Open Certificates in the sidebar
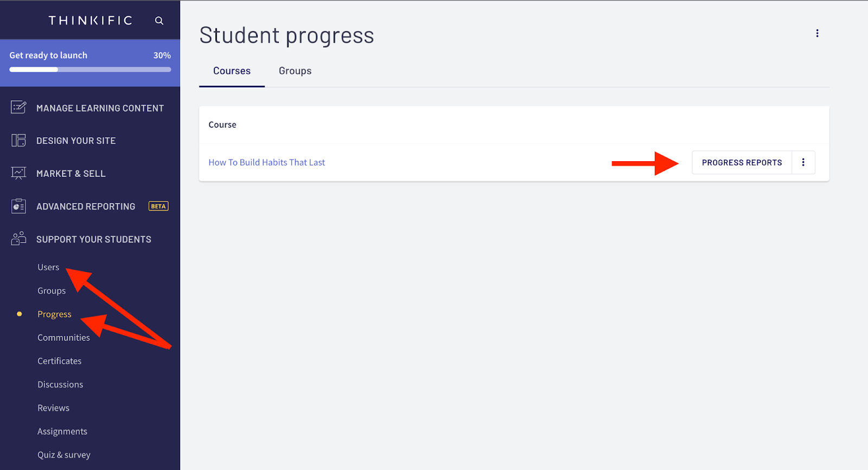The height and width of the screenshot is (470, 868). (x=60, y=361)
